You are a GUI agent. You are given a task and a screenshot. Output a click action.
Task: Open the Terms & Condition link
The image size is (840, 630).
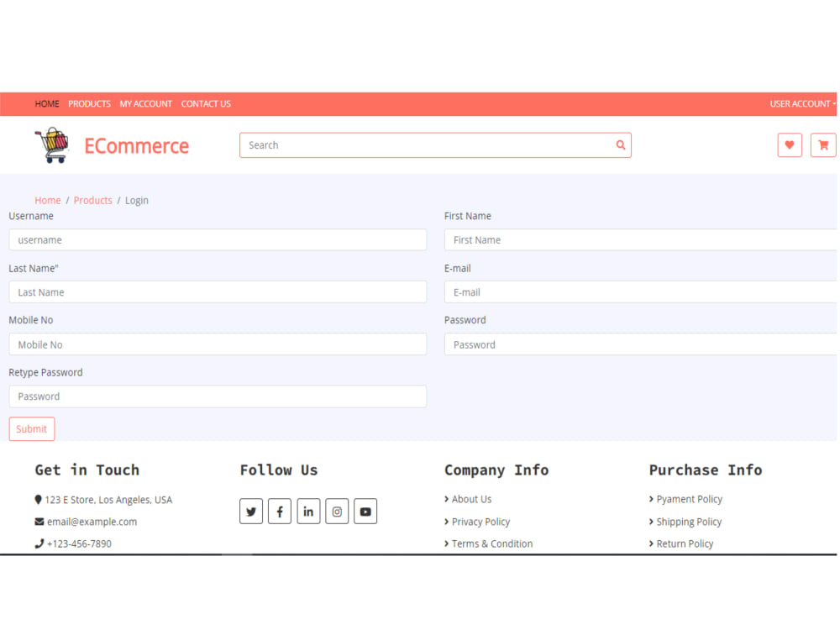(x=491, y=543)
